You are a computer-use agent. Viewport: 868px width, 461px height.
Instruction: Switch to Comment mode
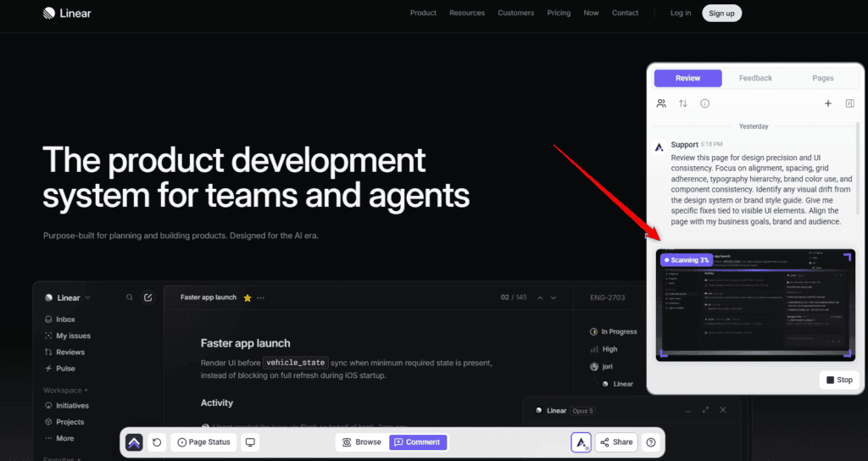[417, 442]
